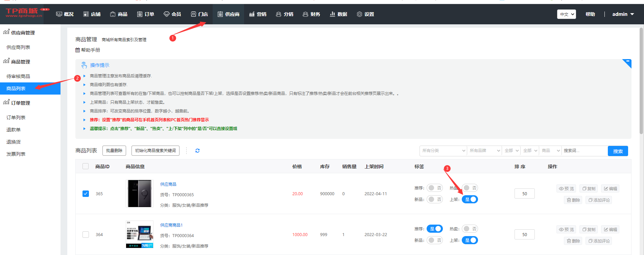Viewport: 644px width, 255px height.
Task: Click the blue 搜索 button
Action: click(618, 151)
